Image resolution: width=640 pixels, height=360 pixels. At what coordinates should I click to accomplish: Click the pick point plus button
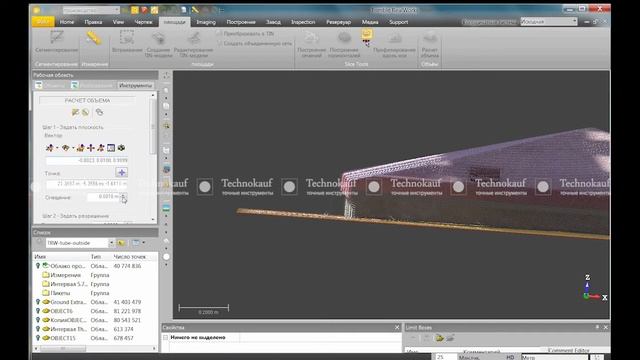pos(122,172)
